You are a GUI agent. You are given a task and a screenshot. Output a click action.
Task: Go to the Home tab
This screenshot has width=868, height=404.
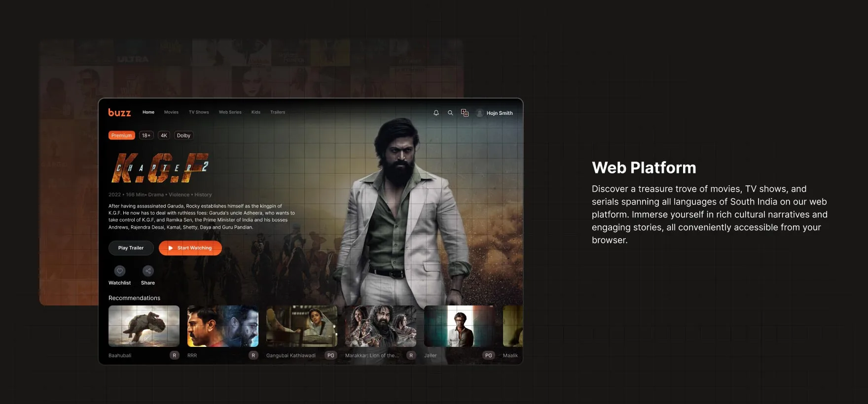pyautogui.click(x=148, y=112)
